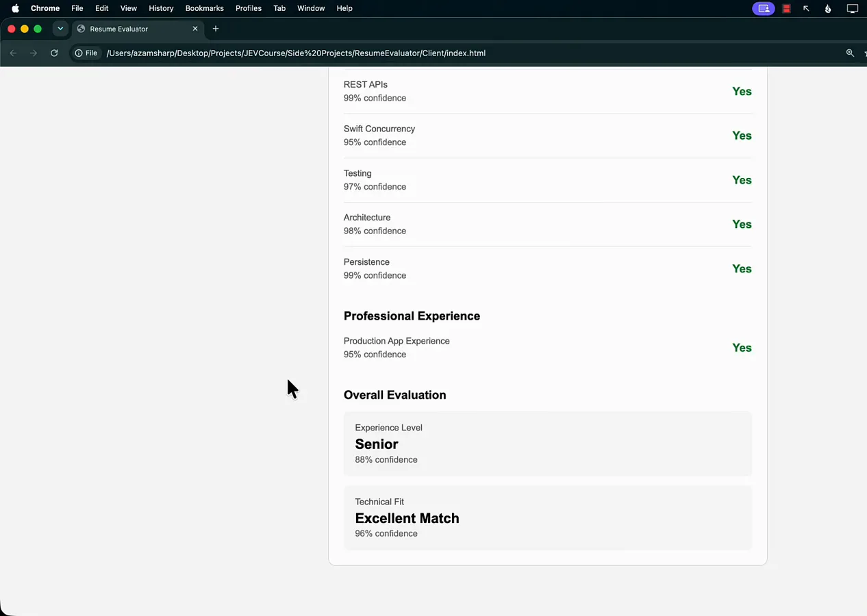Open the Profiles menu

point(249,8)
